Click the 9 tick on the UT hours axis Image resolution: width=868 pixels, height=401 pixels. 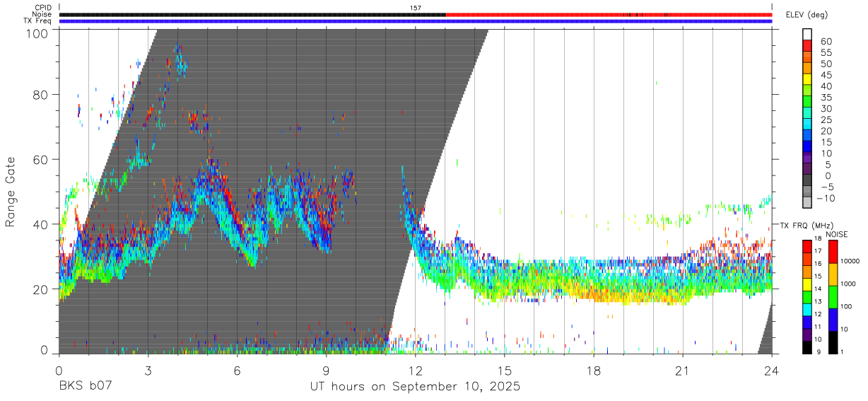tap(326, 370)
